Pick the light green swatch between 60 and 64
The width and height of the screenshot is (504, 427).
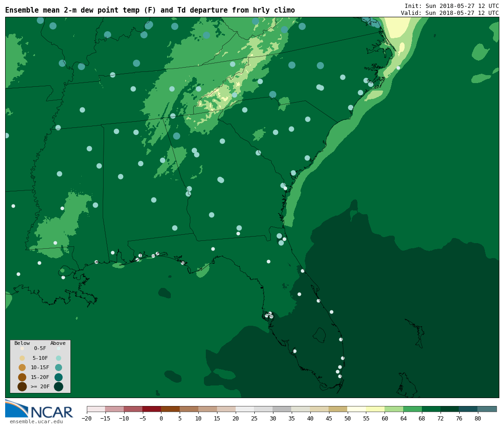(394, 409)
